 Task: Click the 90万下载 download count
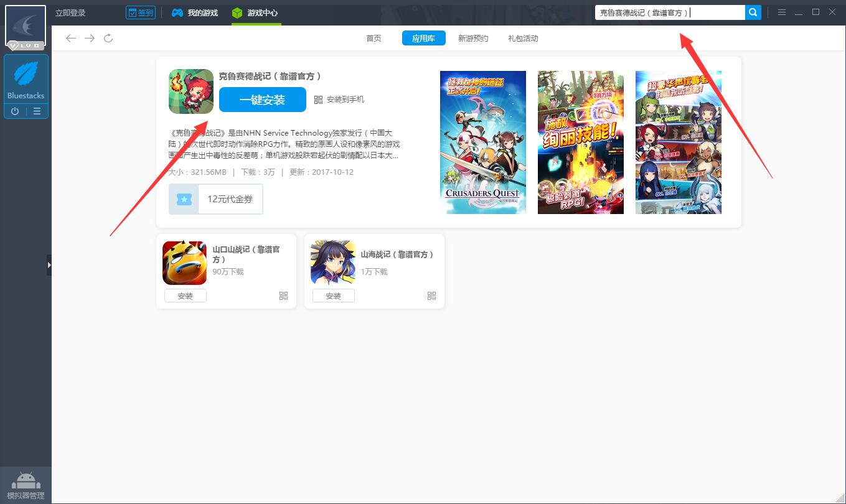click(228, 272)
